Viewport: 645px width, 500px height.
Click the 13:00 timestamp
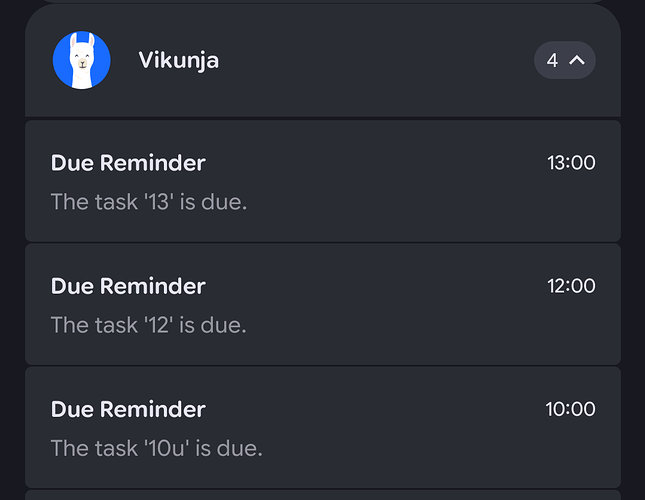coord(571,163)
